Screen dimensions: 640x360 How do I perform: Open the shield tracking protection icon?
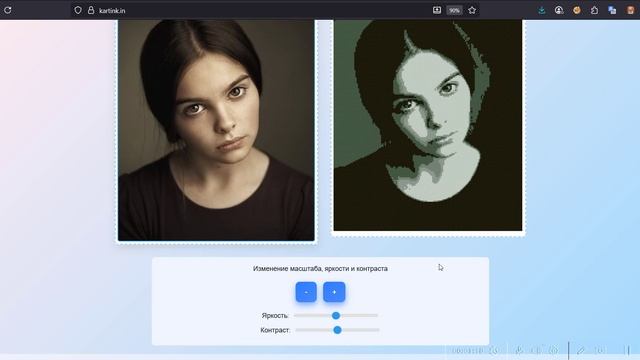tap(78, 10)
